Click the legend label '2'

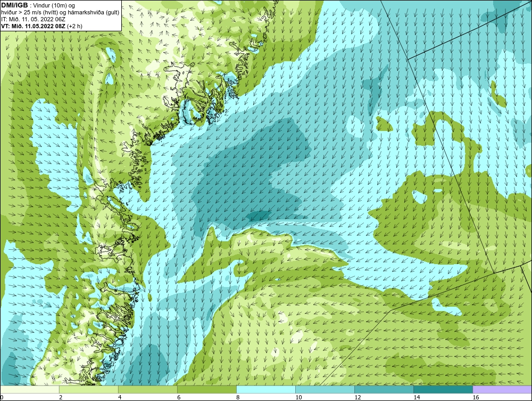coord(61,397)
